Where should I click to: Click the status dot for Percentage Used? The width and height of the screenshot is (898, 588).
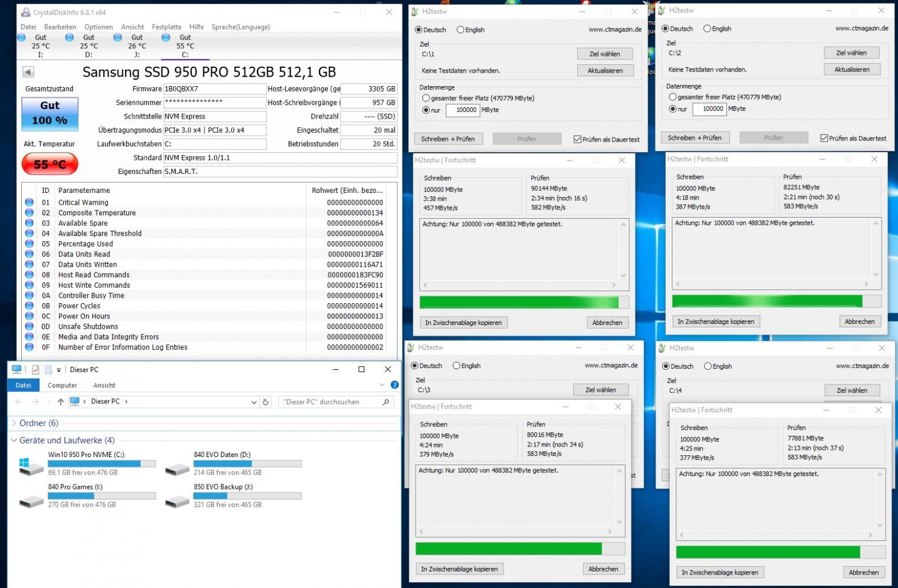29,244
